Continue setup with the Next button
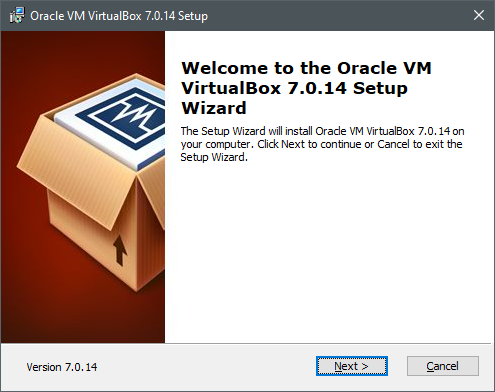The image size is (495, 392). pyautogui.click(x=352, y=366)
